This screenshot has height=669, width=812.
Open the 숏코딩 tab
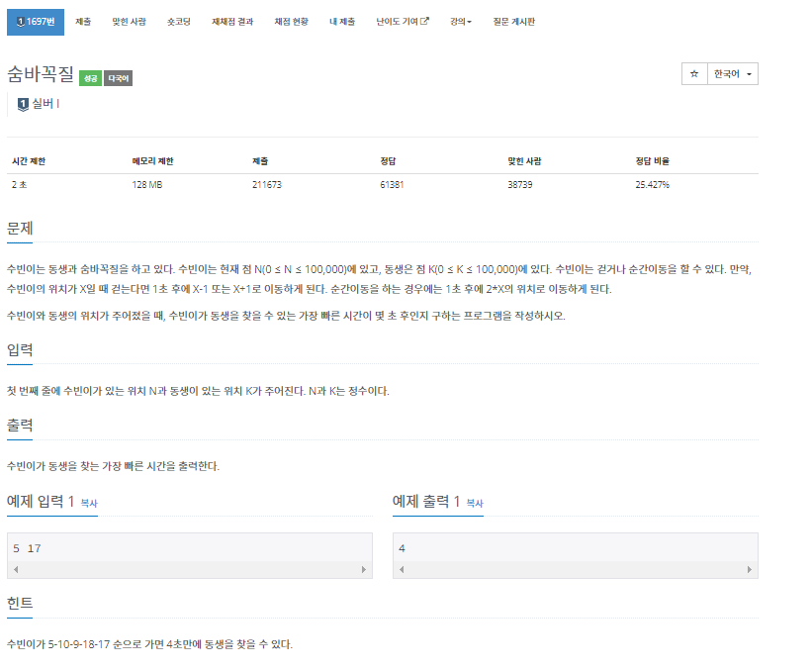[179, 22]
